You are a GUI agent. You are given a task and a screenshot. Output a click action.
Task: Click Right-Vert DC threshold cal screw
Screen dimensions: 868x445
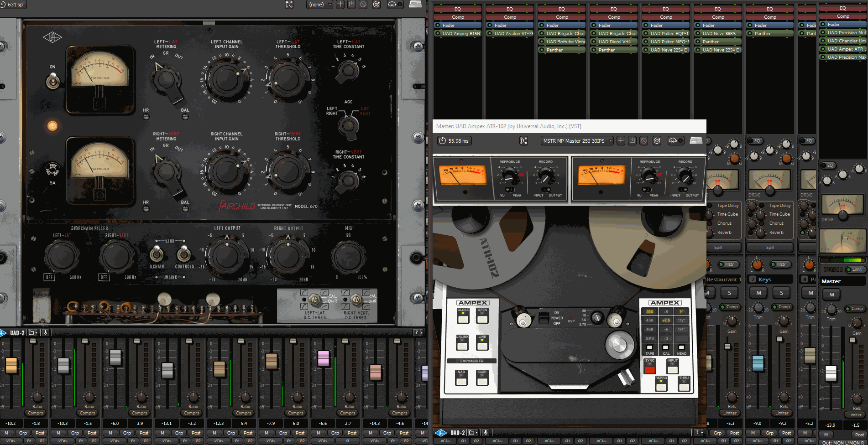(x=356, y=300)
